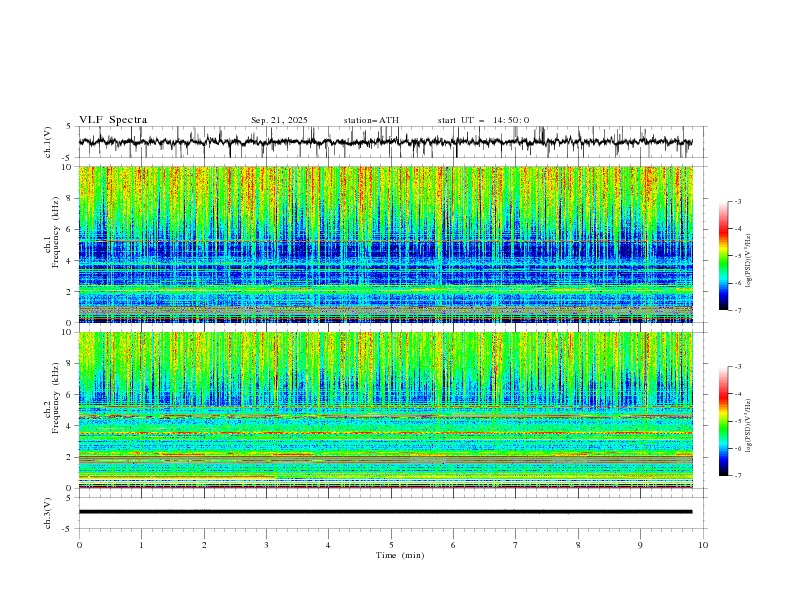This screenshot has width=792, height=612.
Task: Click the 'station=ATH' label
Action: (371, 120)
